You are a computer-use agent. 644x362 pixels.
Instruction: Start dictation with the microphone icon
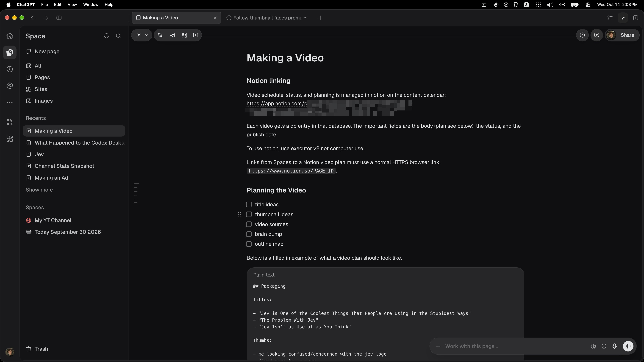click(x=614, y=346)
